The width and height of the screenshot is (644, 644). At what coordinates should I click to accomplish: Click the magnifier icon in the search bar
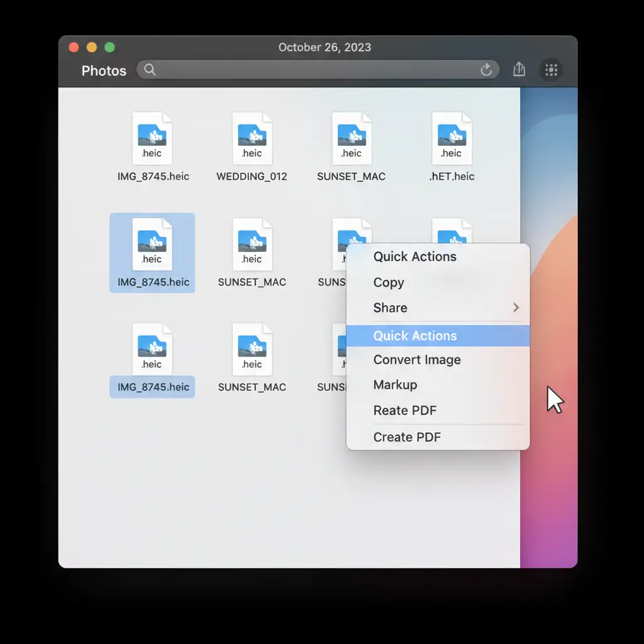150,70
